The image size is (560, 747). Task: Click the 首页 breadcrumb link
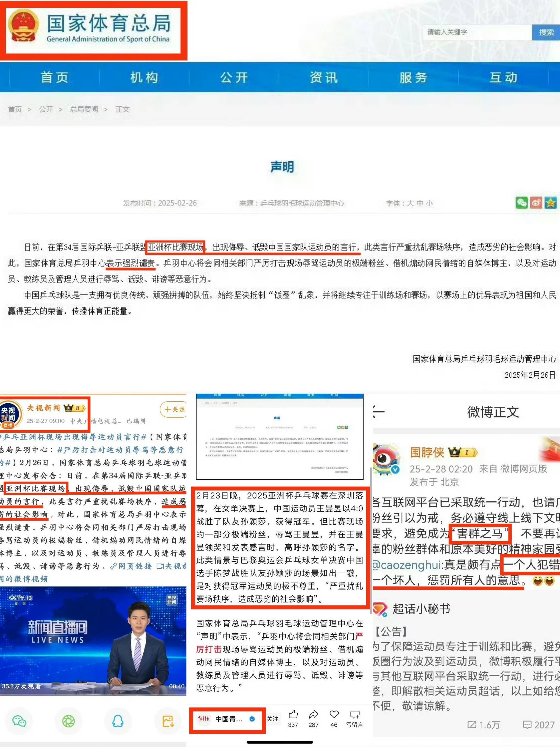pos(15,109)
